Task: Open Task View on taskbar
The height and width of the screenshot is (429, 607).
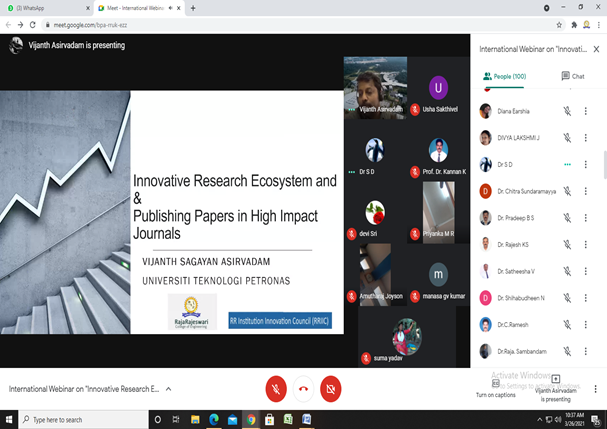Action: [176, 419]
